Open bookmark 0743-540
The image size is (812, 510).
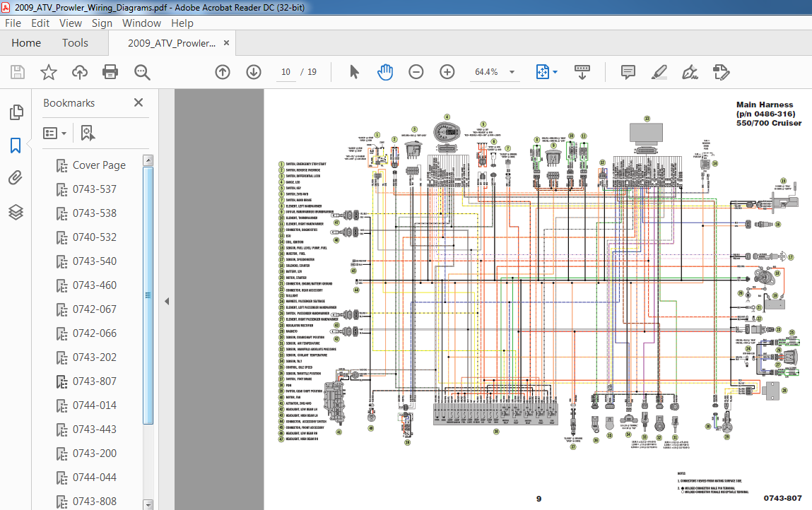[x=94, y=261]
